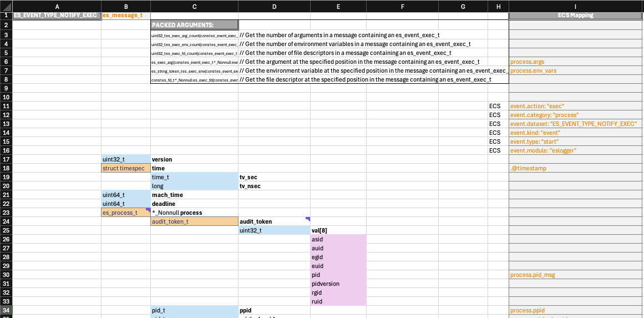Select the egid cell
Image resolution: width=644 pixels, height=318 pixels.
(x=338, y=257)
